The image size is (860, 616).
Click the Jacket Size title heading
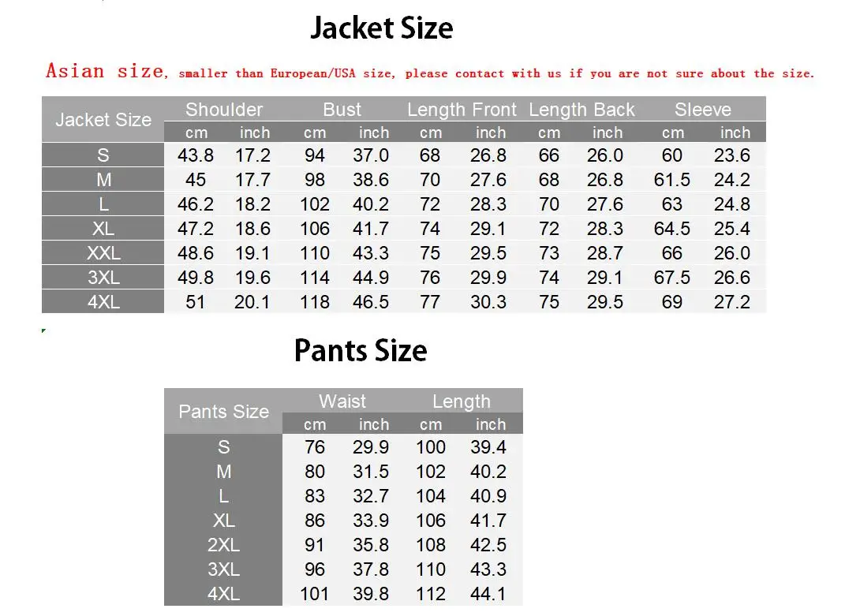(x=382, y=28)
